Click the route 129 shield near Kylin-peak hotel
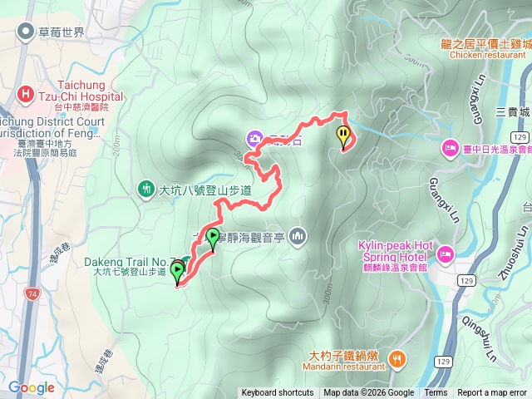Image resolution: width=532 pixels, height=399 pixels. 467,281
